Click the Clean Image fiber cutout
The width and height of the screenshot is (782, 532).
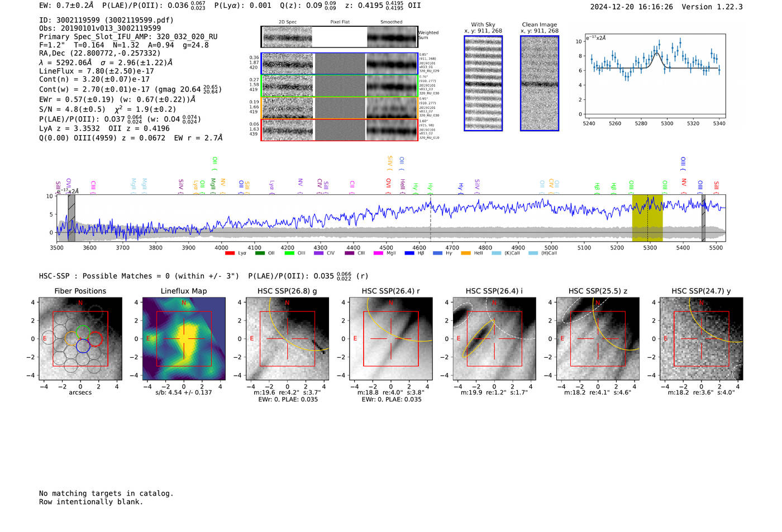pos(540,83)
